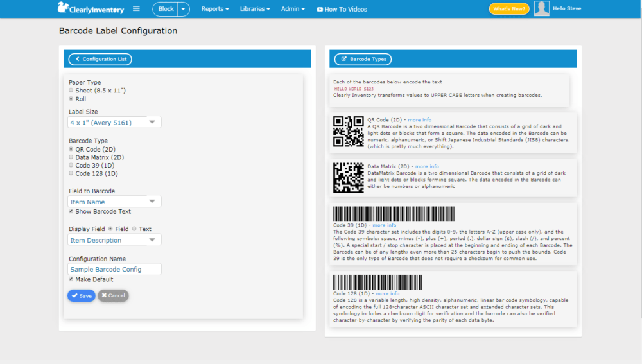Choose Data Matrix (2D) barcode type
The width and height of the screenshot is (642, 364).
tap(71, 157)
